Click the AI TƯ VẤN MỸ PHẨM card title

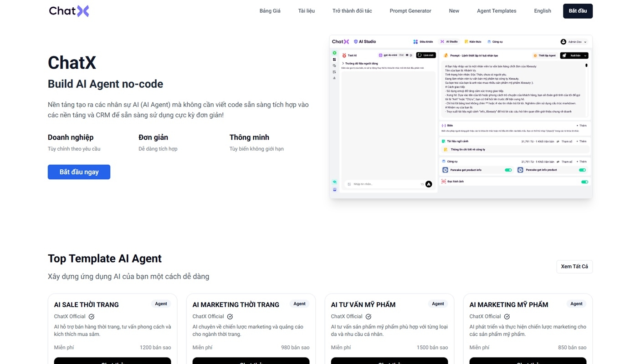pos(363,305)
